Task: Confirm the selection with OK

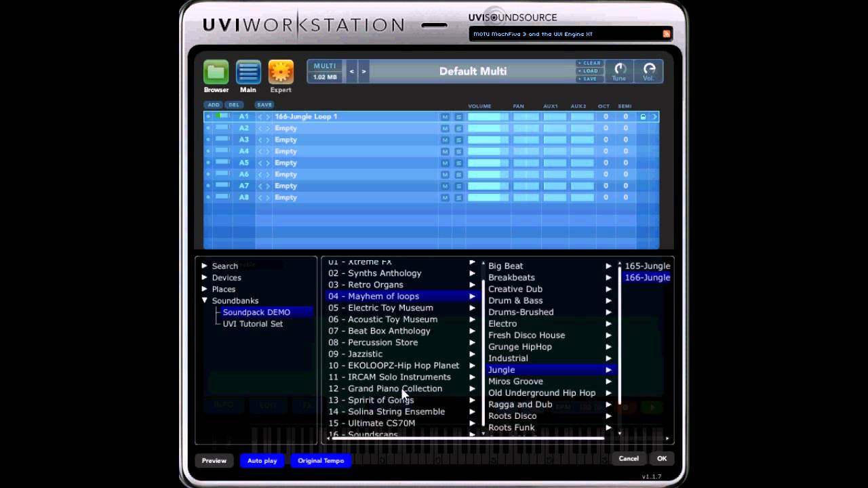Action: coord(662,459)
